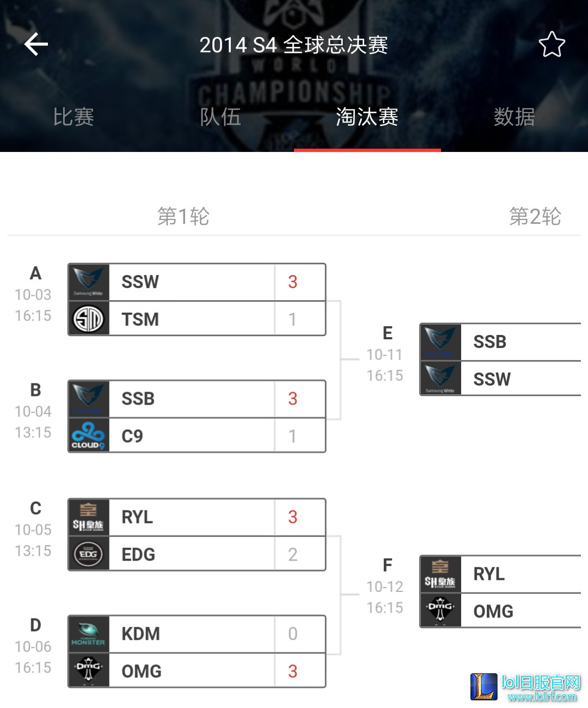Tap the 第2轮 round header

click(535, 216)
